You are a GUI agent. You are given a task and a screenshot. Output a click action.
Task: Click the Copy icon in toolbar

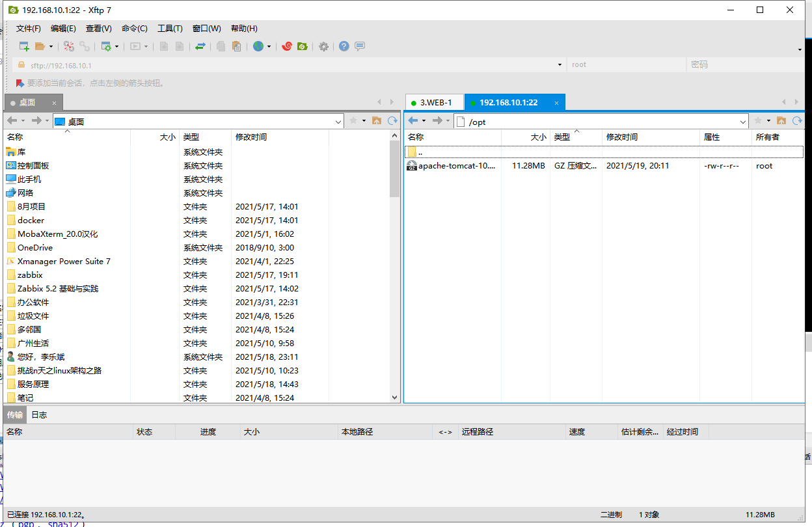[x=221, y=46]
